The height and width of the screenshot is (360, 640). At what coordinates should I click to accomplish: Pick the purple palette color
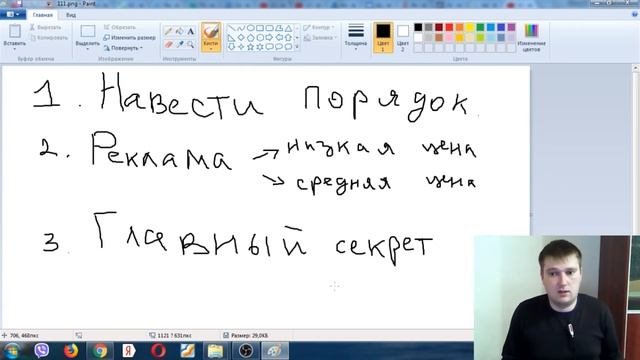[x=511, y=27]
